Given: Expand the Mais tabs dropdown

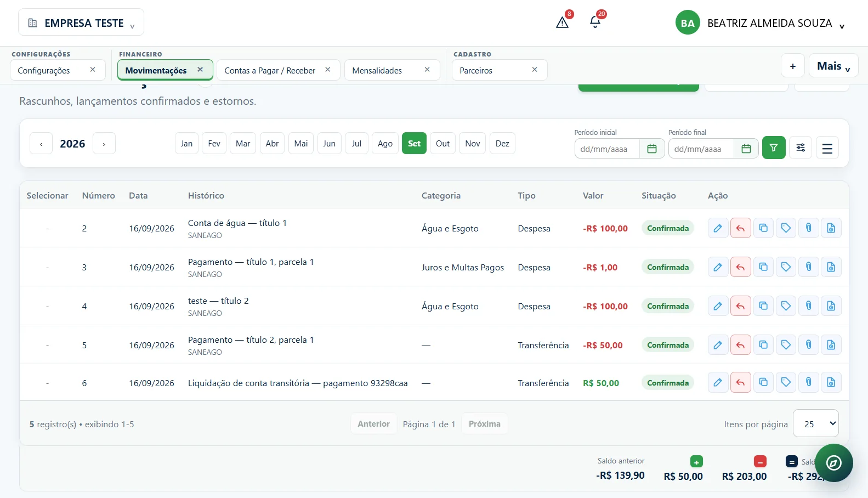Looking at the screenshot, I should (x=833, y=66).
